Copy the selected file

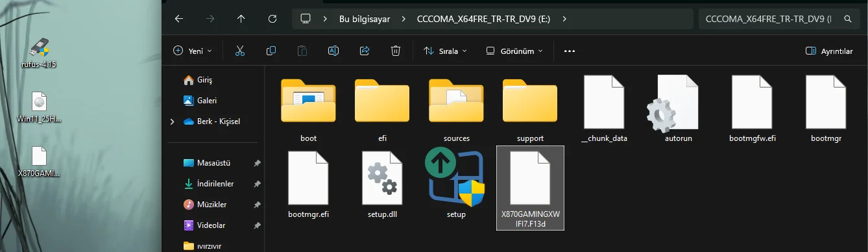pos(271,51)
